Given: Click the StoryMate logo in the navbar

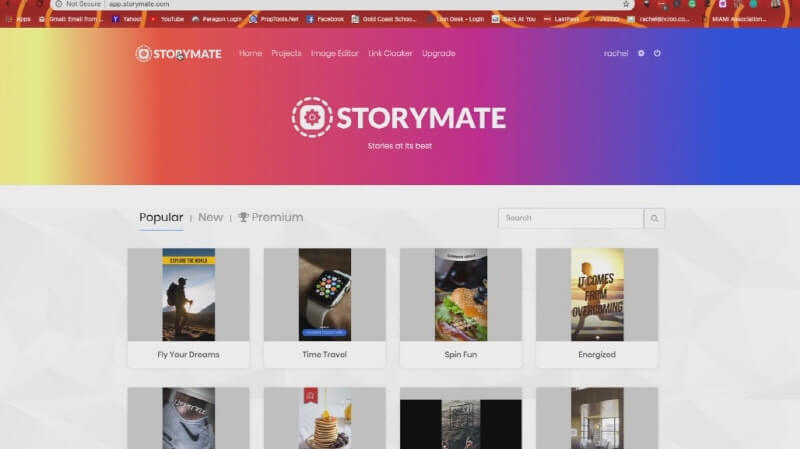Looking at the screenshot, I should point(179,54).
